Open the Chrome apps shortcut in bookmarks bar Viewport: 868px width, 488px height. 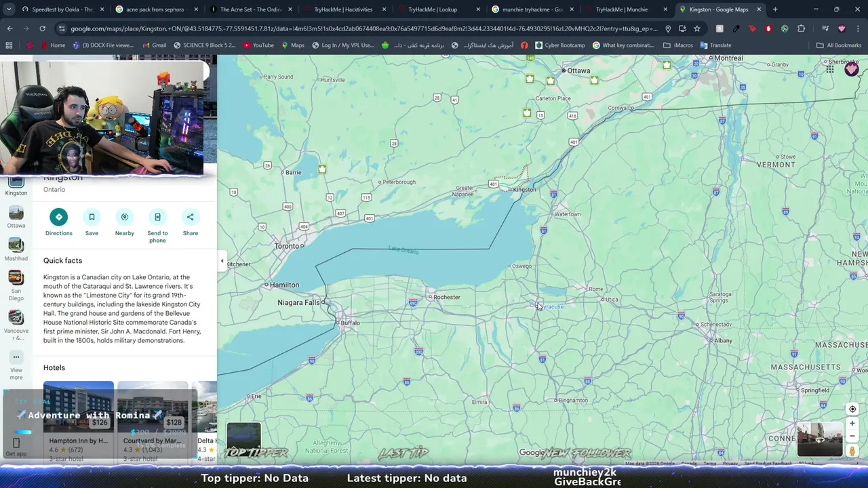(x=9, y=45)
